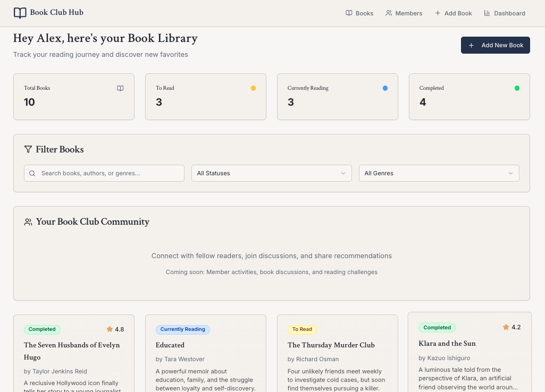
Task: Focus the search books, authors, or genres field
Action: tap(109, 173)
